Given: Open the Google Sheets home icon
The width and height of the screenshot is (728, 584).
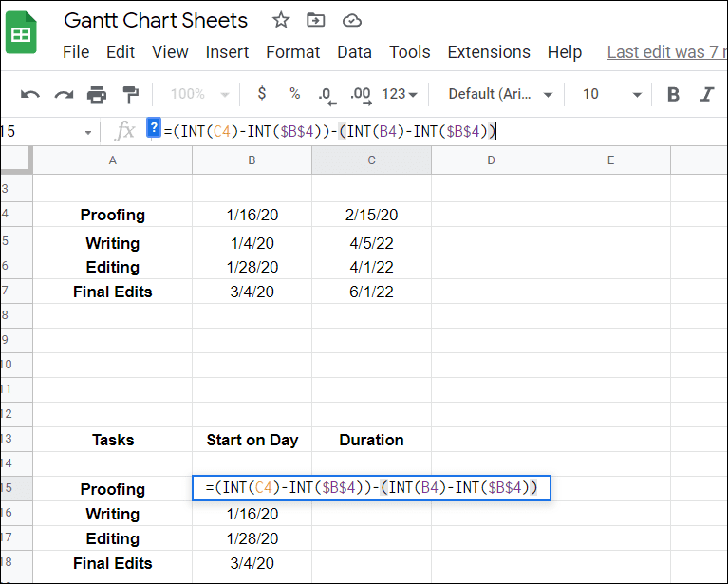Looking at the screenshot, I should coord(21,32).
